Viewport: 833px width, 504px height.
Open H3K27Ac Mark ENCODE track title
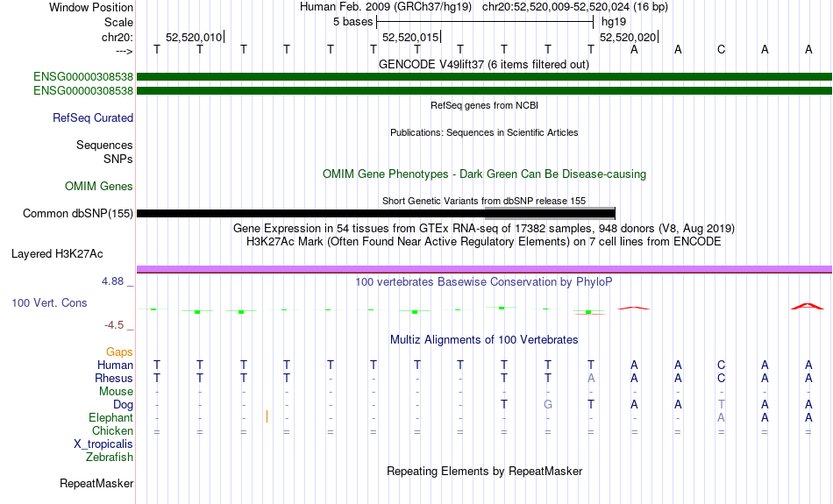(x=484, y=242)
